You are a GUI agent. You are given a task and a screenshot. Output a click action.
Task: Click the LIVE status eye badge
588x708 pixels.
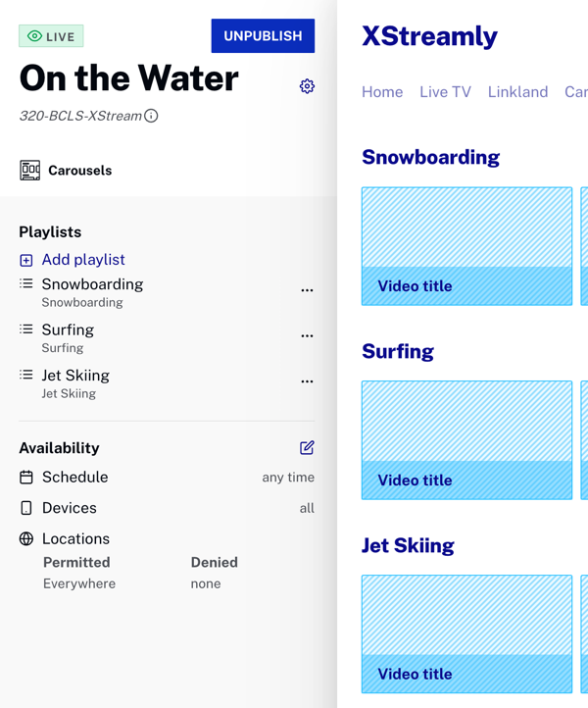click(x=51, y=36)
